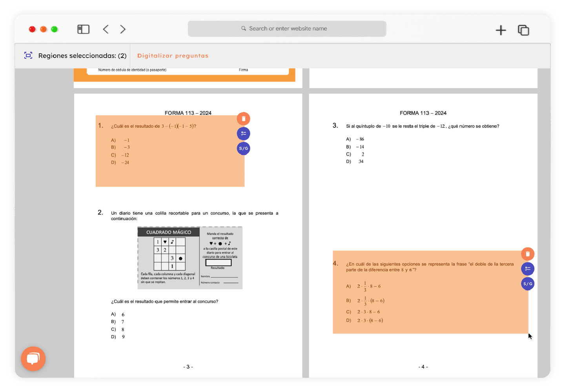Click the S/G button on question 1 region
The height and width of the screenshot is (392, 565).
[243, 149]
